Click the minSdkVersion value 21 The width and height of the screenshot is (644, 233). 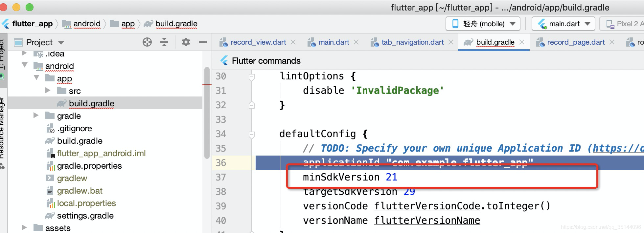(391, 177)
